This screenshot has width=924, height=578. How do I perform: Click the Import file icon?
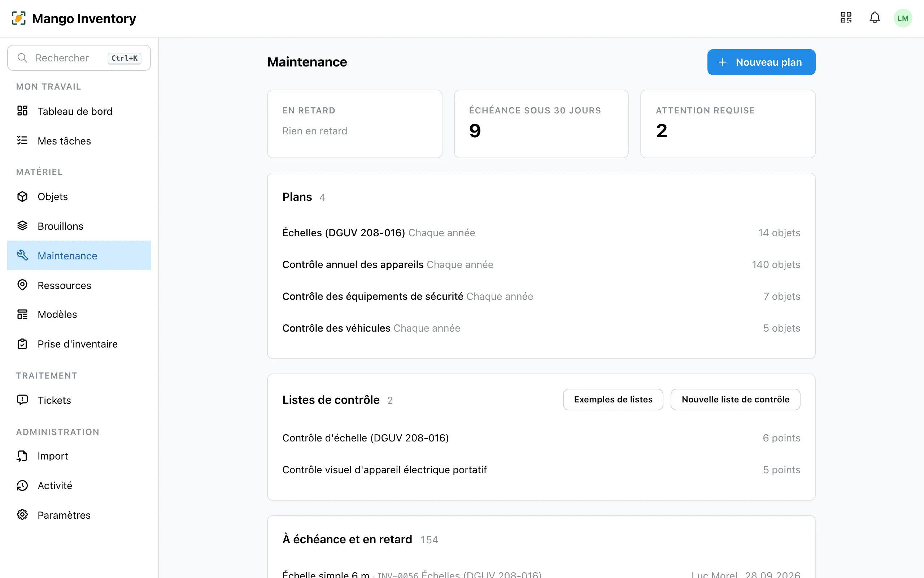(x=22, y=456)
